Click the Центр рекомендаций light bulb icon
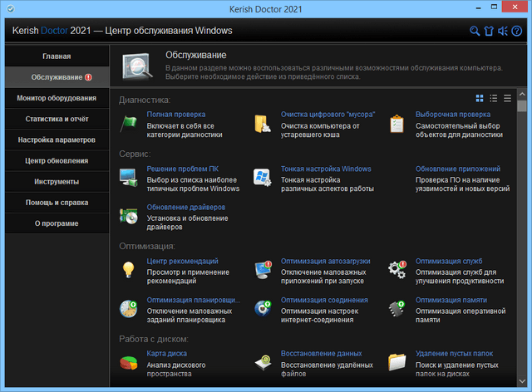This screenshot has width=532, height=392. [x=129, y=269]
